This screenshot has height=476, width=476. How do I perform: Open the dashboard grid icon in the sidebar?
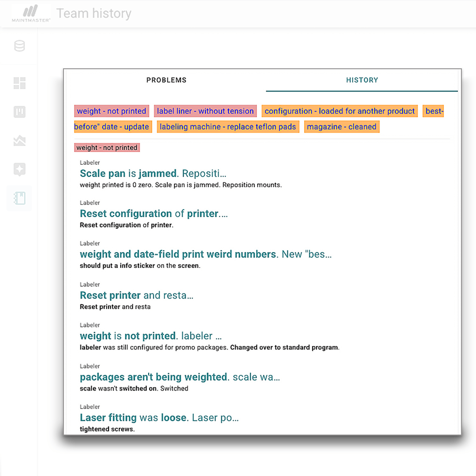(19, 83)
